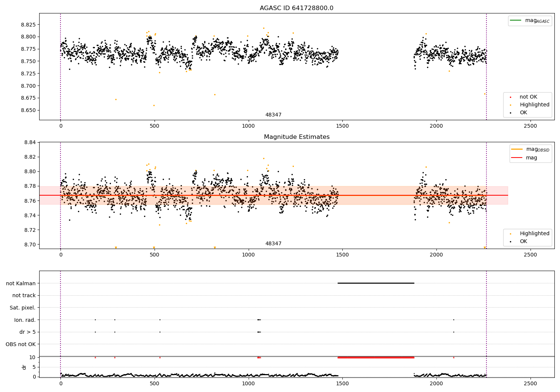Click the "8.72" tick in Magnitude Estimates plot

tap(30, 230)
